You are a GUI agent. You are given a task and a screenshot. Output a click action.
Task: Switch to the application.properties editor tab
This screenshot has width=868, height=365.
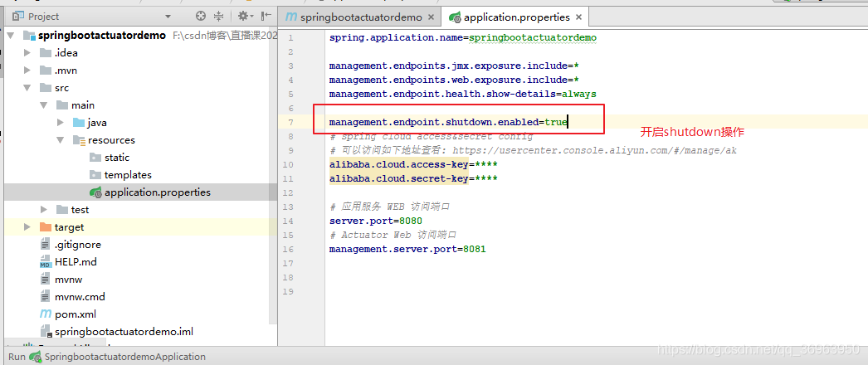516,17
